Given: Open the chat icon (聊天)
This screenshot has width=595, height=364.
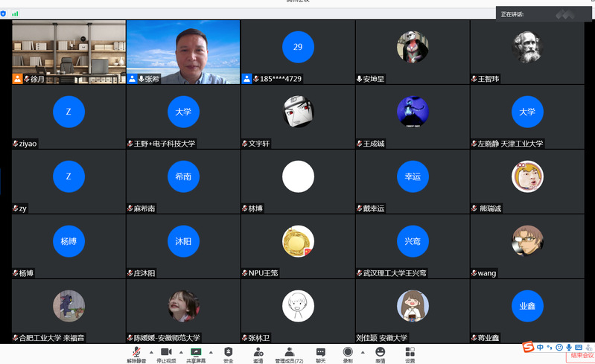Looking at the screenshot, I should pyautogui.click(x=320, y=352).
